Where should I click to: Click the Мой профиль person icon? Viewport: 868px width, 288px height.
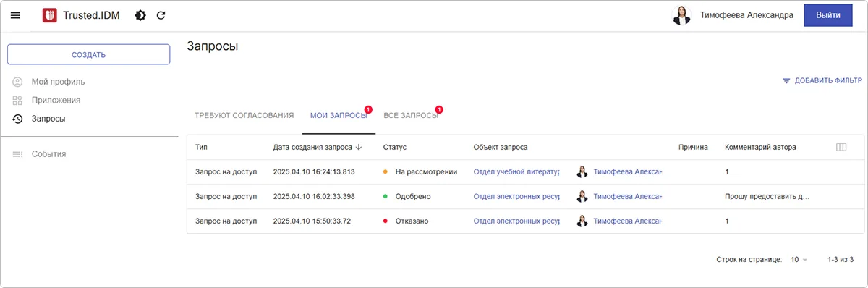(x=18, y=82)
